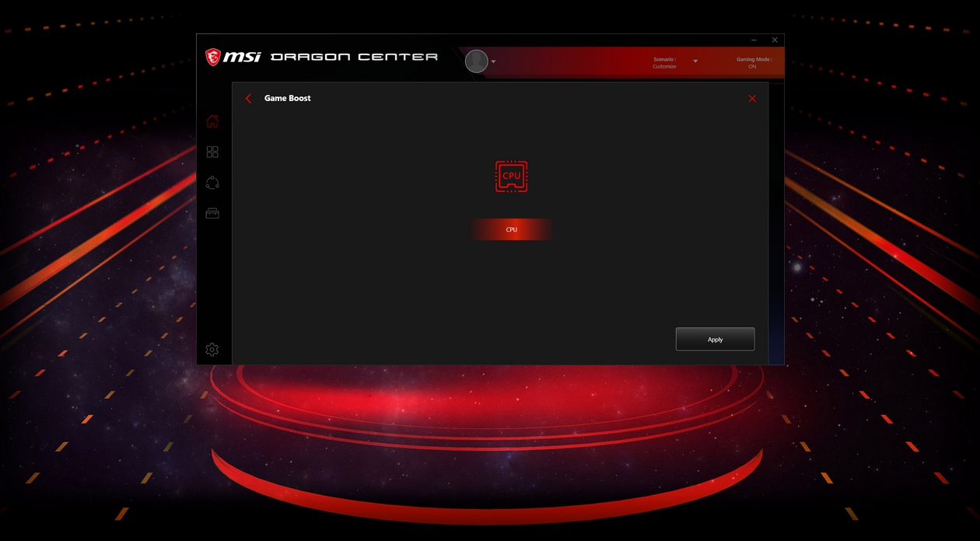Expand the arrow beside the profile avatar
This screenshot has width=980, height=541.
point(494,61)
